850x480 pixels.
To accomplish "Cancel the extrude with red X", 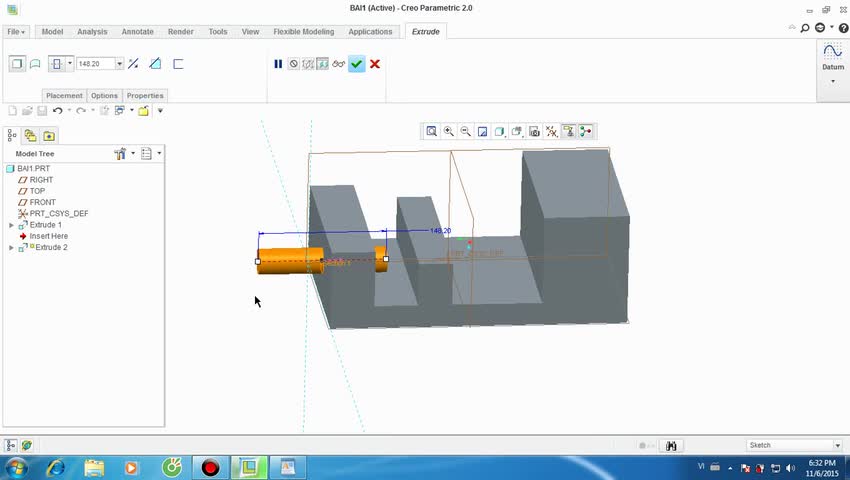I will [375, 64].
